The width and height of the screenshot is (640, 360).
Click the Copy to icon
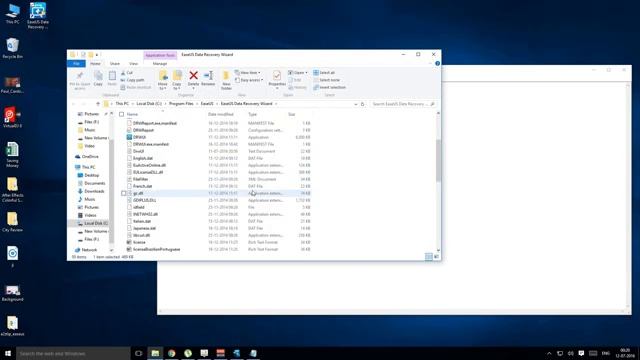click(177, 76)
